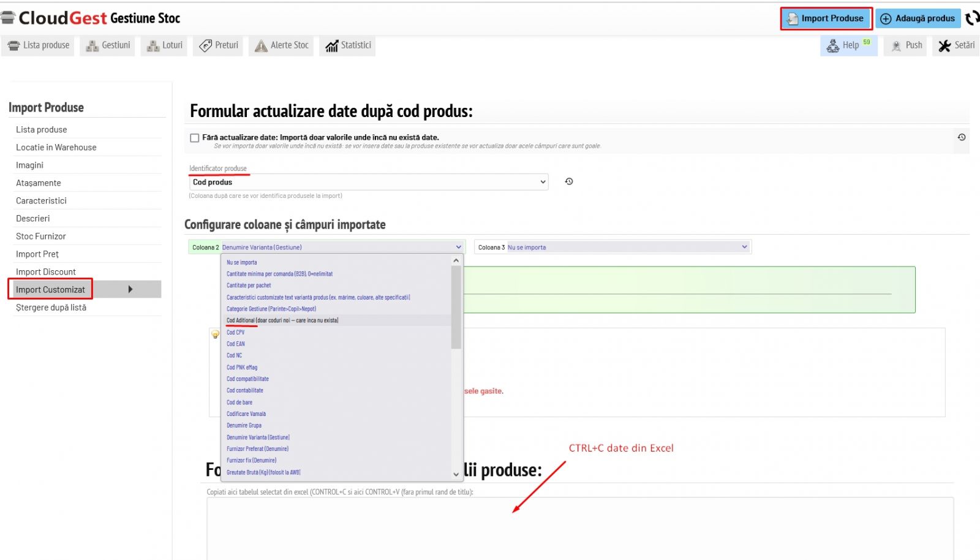Click the Import Produse button

(826, 18)
